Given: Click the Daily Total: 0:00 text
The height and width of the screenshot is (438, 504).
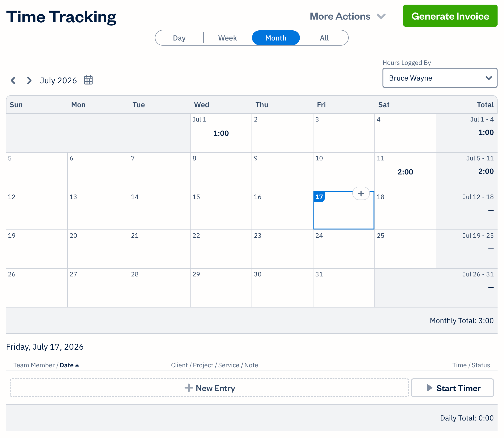Looking at the screenshot, I should pyautogui.click(x=467, y=418).
